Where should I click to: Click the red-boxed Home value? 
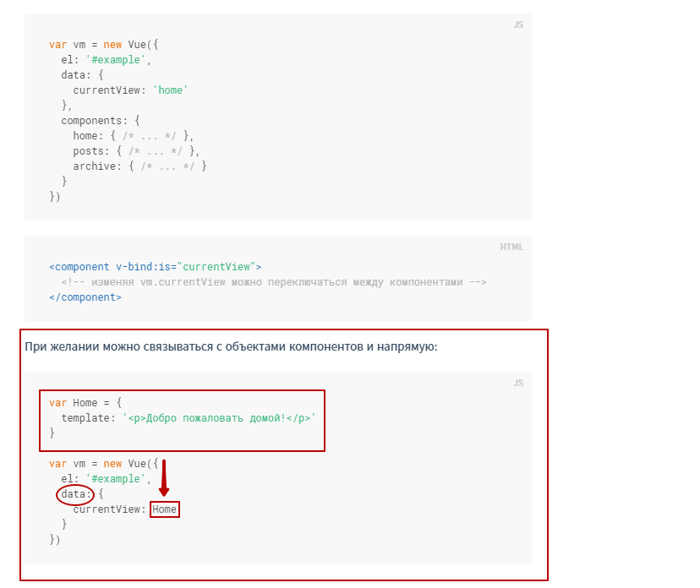tap(165, 509)
